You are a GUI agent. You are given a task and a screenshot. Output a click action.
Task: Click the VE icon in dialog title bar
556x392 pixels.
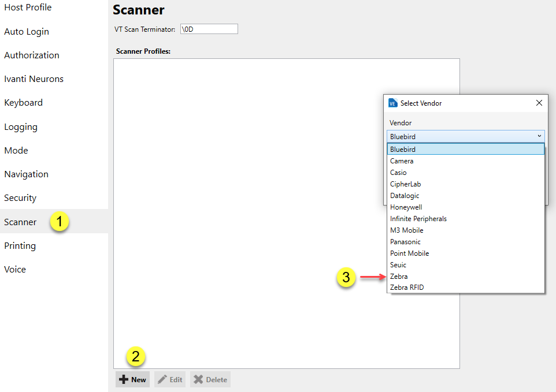click(x=392, y=103)
